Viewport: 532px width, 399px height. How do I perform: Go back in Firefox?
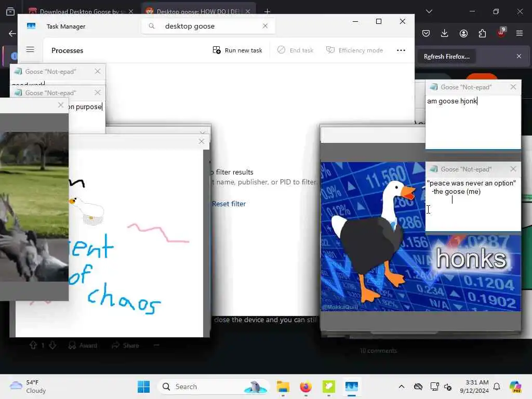click(x=12, y=33)
